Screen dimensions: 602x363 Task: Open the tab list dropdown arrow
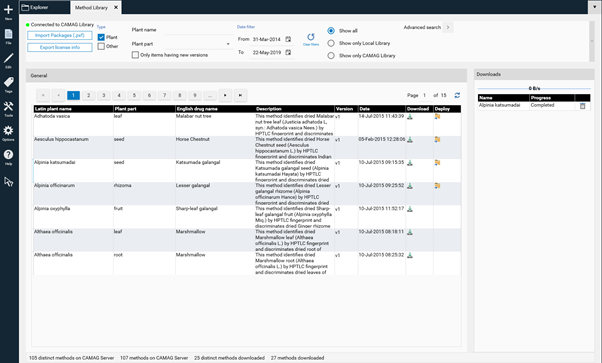click(594, 7)
